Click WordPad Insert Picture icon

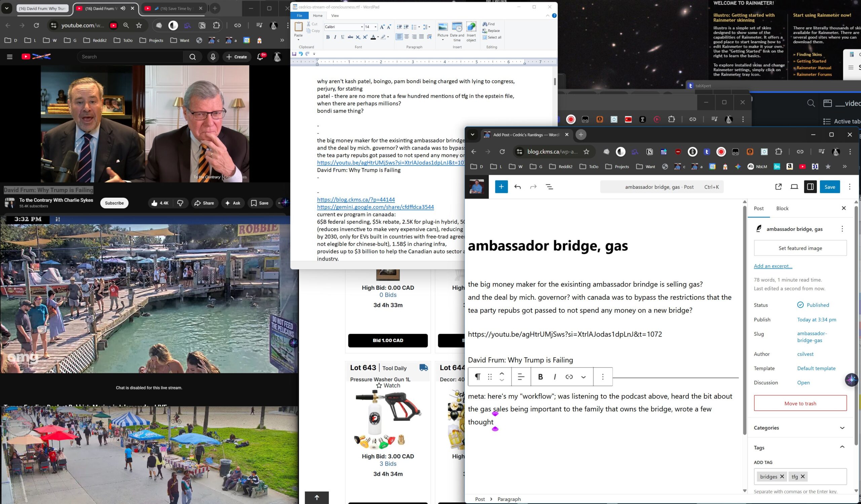click(x=443, y=27)
